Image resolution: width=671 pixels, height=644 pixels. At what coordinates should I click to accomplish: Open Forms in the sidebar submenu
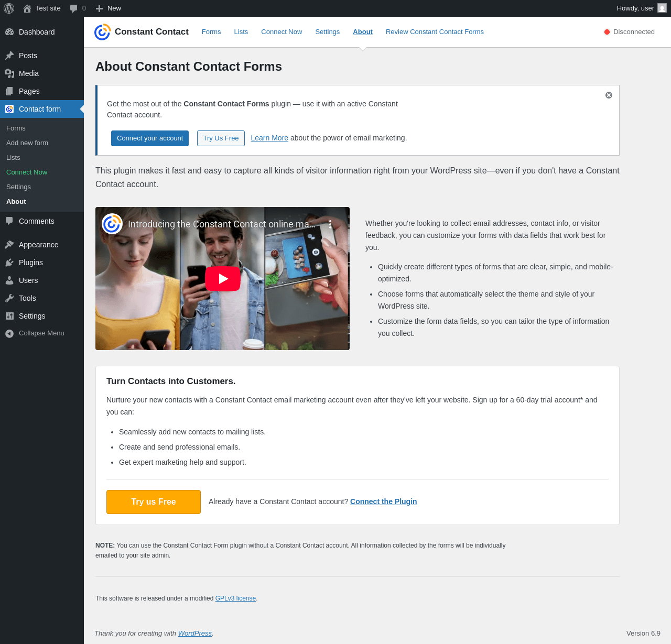click(16, 128)
